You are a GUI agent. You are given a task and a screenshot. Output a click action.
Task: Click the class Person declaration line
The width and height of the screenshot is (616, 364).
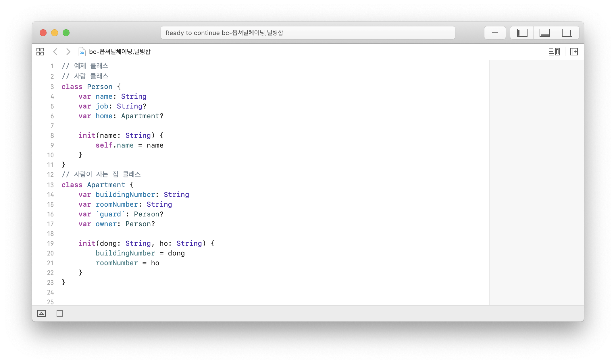pos(91,87)
